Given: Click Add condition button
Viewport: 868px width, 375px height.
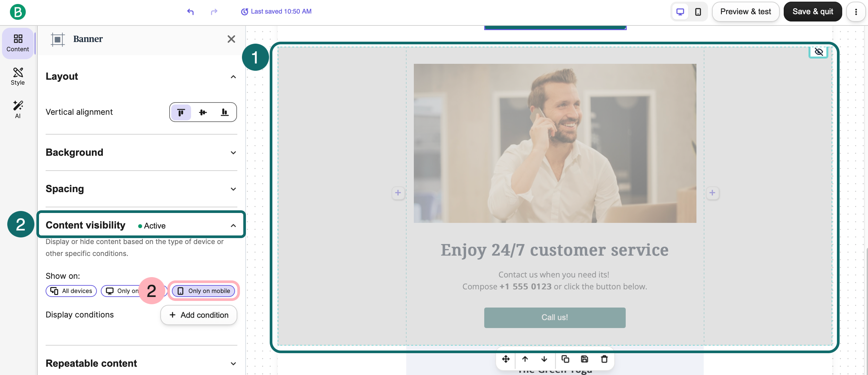Looking at the screenshot, I should click(x=199, y=315).
